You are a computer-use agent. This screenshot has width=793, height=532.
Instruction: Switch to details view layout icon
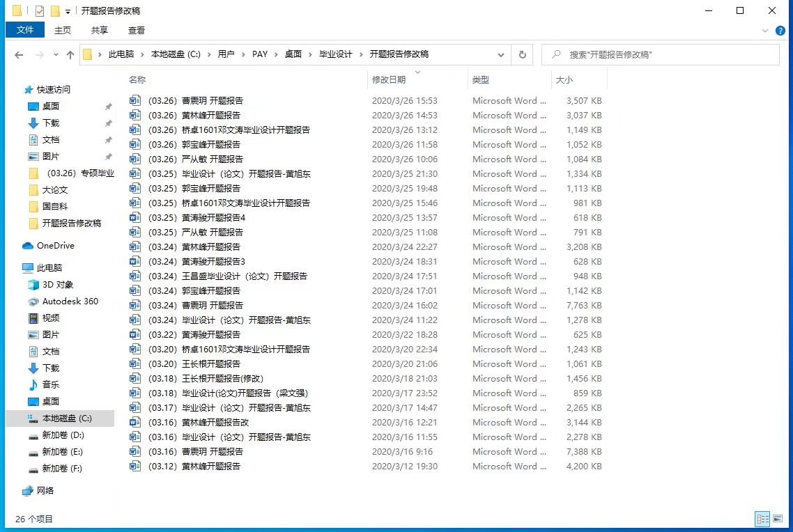pos(763,519)
